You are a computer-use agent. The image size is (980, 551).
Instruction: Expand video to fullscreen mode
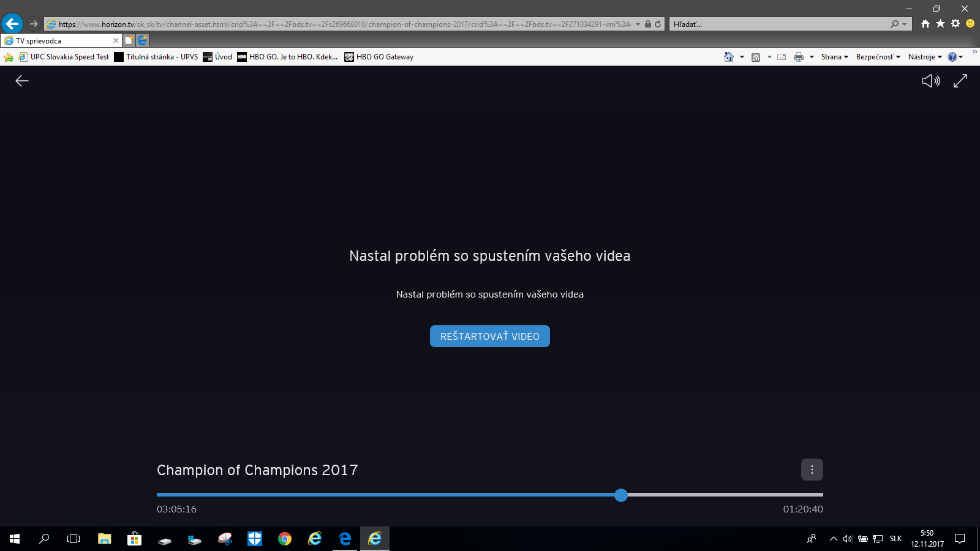click(x=960, y=81)
